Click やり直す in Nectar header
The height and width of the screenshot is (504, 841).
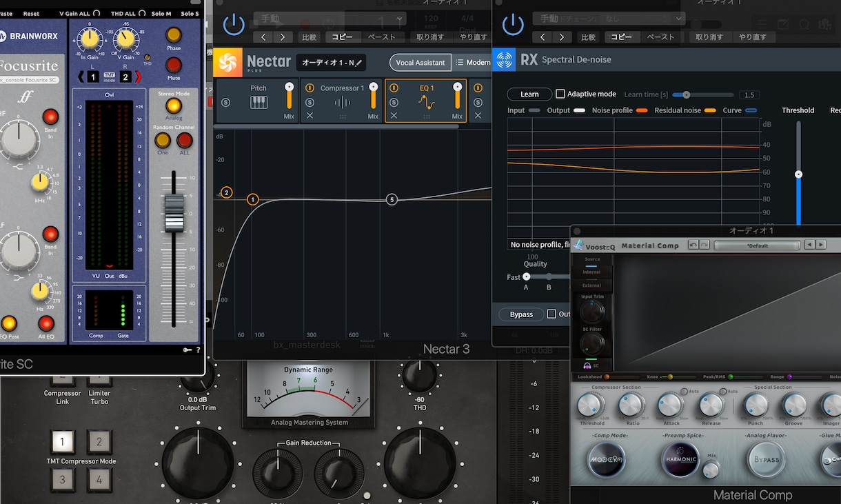point(474,37)
